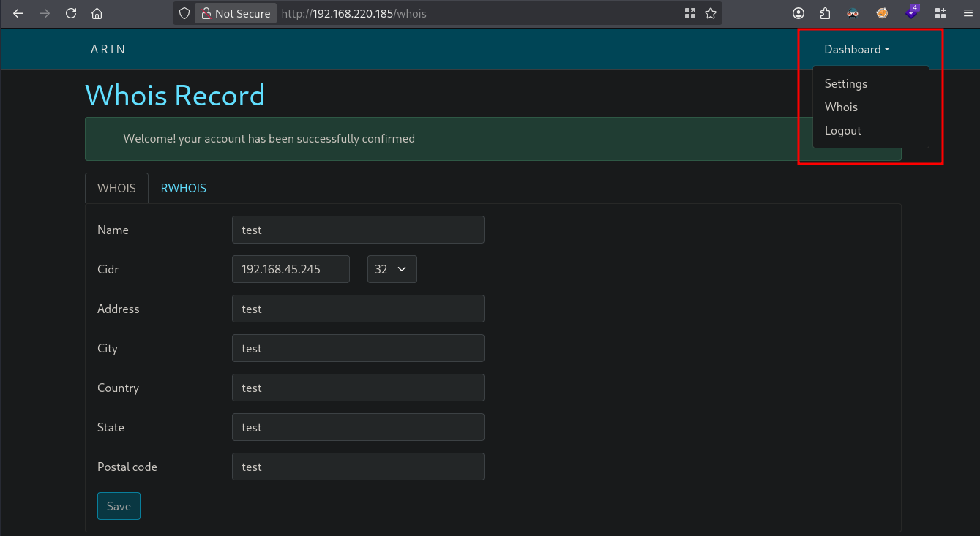Click the orange cookie-face extension icon

[882, 13]
